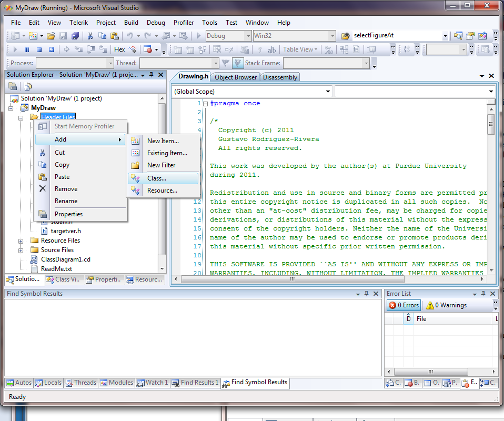The image size is (504, 421).
Task: Open Solution Explorer from top toolbar icon
Action: click(458, 36)
